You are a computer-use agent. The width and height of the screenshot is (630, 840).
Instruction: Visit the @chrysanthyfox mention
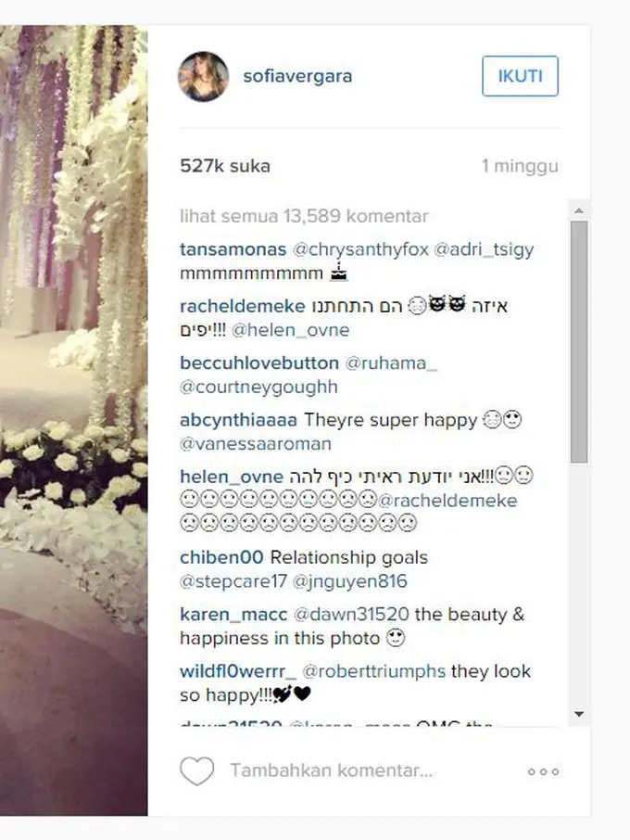pos(360,249)
